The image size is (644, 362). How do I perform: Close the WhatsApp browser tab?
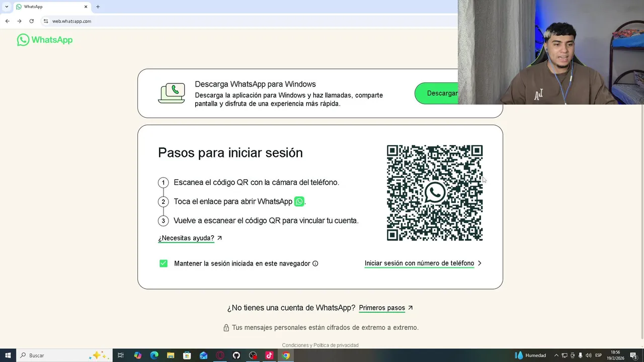[86, 7]
